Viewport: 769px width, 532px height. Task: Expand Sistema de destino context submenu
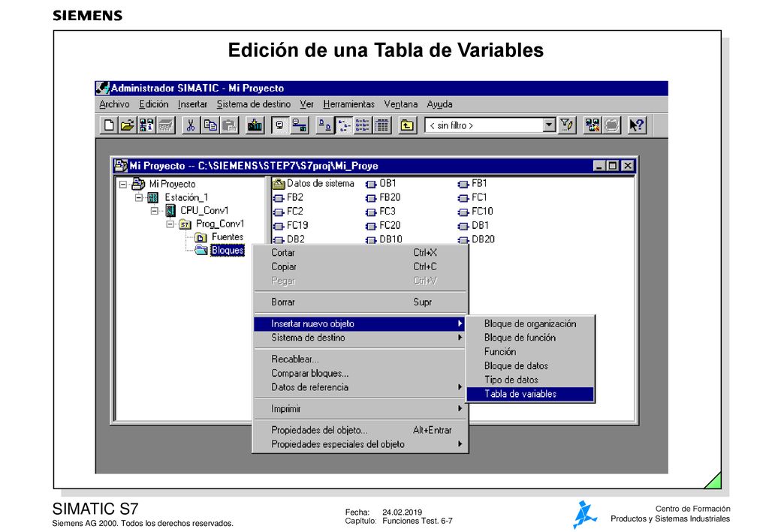click(x=360, y=338)
